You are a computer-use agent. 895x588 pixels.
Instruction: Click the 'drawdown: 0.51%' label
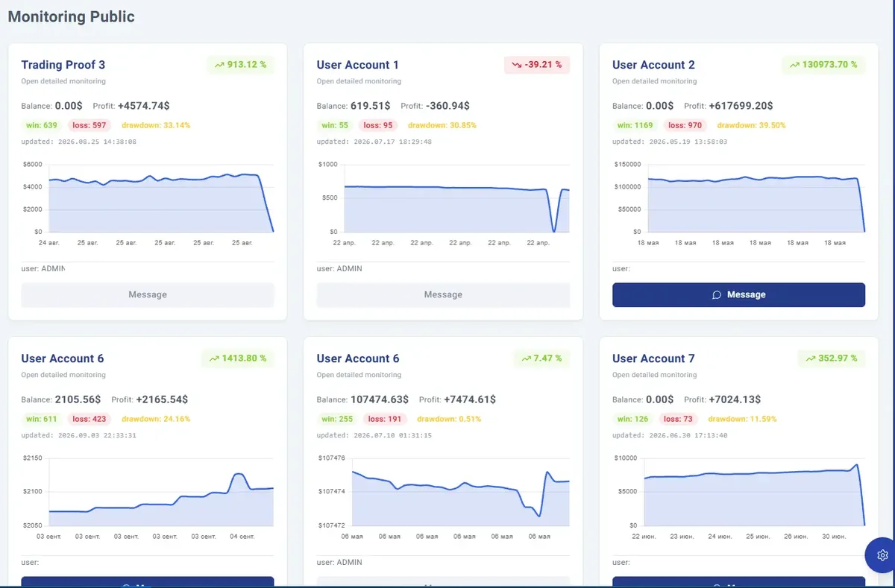coord(449,419)
